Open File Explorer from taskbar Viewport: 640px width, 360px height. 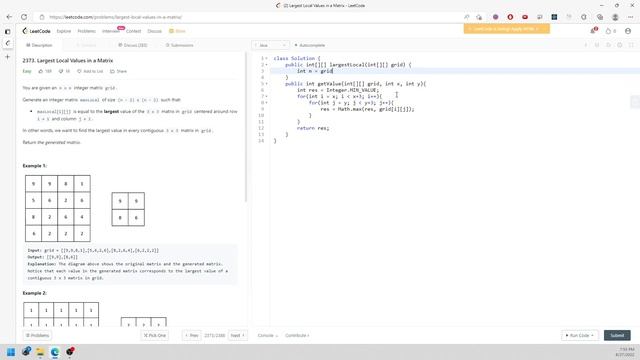[40, 352]
